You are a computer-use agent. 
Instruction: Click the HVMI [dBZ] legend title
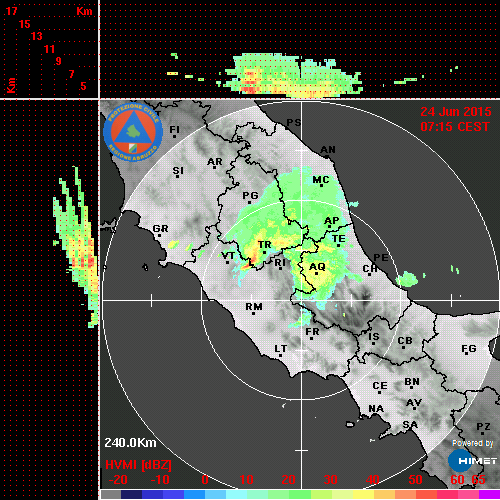tap(138, 465)
